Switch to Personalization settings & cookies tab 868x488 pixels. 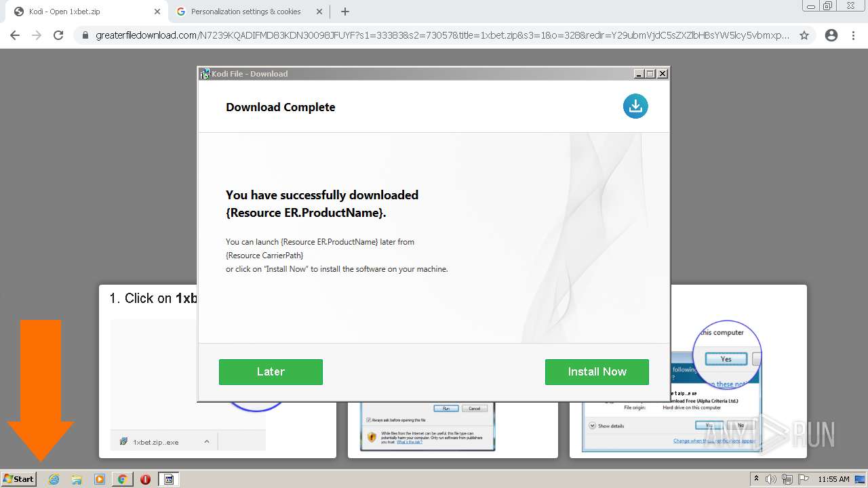click(x=246, y=12)
